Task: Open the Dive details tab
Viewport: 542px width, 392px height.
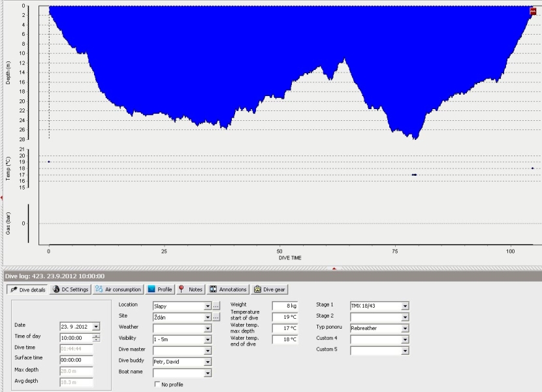Action: 28,289
